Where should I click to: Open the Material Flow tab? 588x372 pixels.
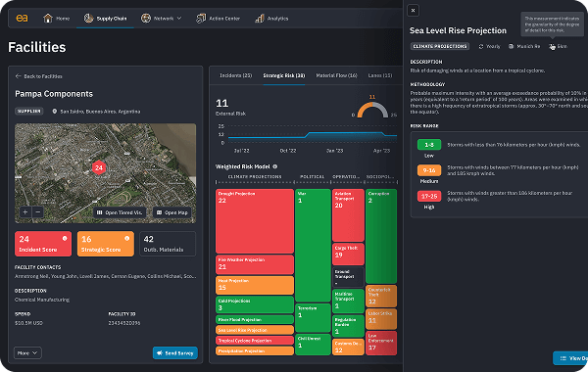tap(336, 75)
